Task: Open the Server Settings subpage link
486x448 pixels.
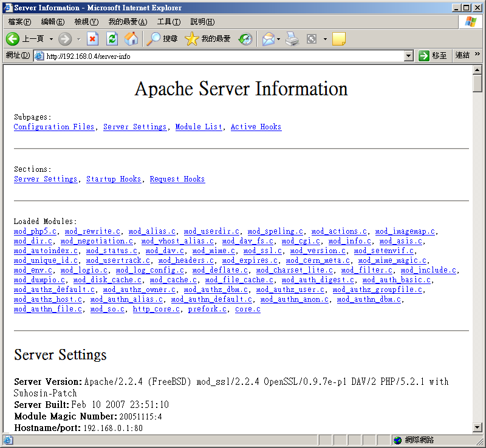Action: pos(135,127)
